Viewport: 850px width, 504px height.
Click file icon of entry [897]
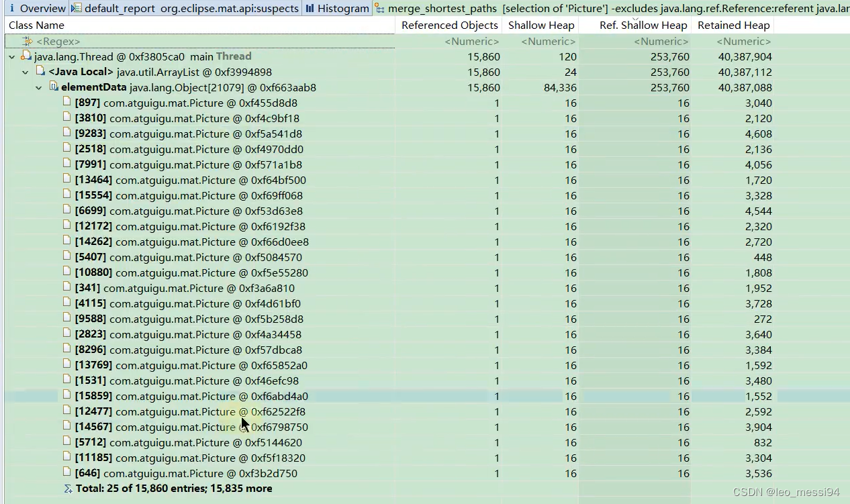coord(67,102)
